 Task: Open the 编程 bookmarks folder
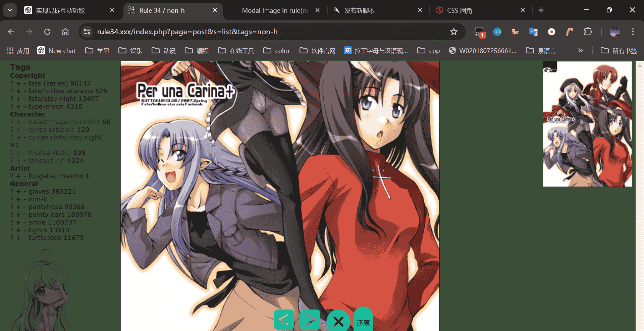point(197,51)
